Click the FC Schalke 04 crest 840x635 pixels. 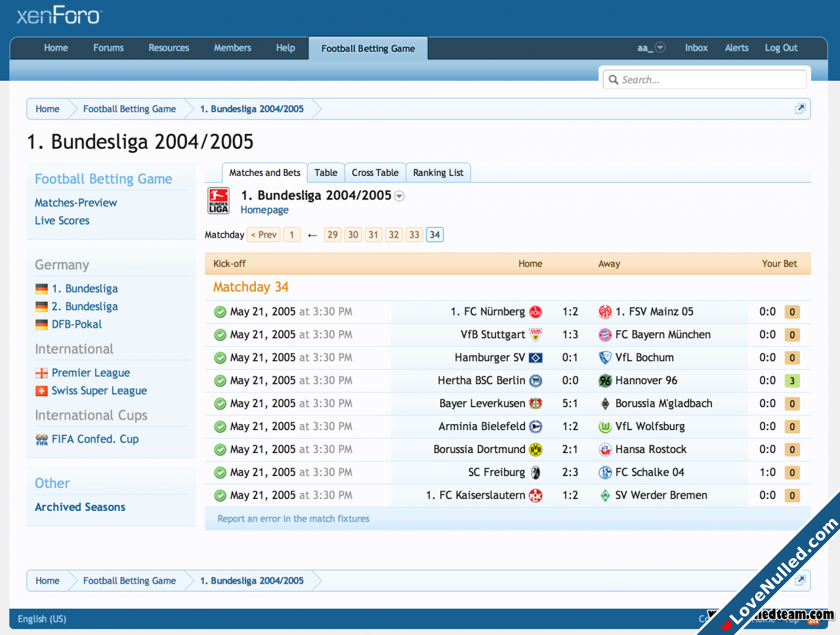click(605, 473)
